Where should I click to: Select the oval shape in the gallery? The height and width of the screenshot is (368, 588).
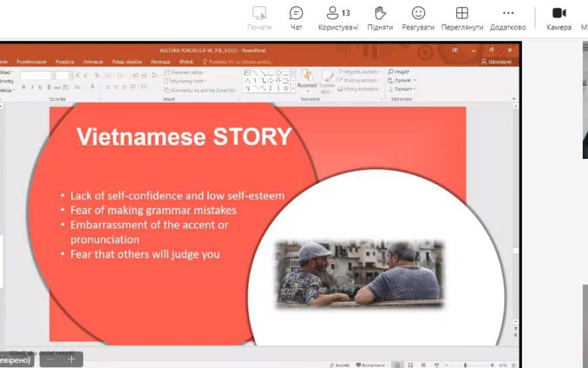tap(279, 73)
